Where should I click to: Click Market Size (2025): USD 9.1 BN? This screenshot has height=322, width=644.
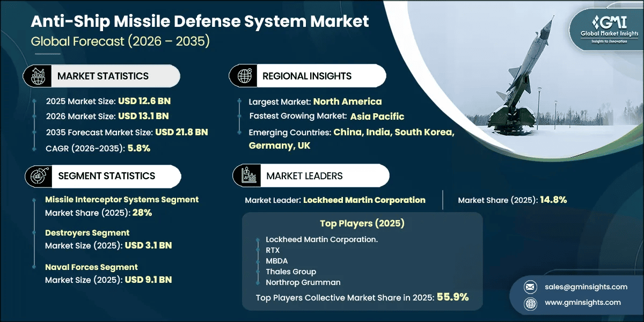pos(108,280)
